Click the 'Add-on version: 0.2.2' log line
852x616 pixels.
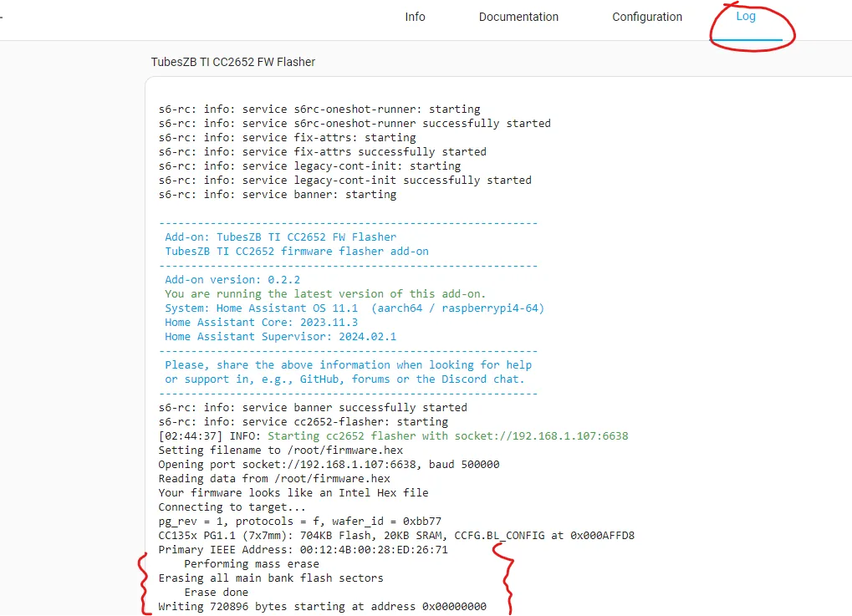[232, 280]
